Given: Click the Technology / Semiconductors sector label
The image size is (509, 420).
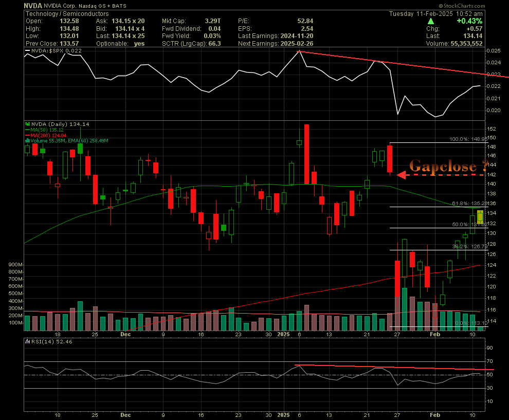Looking at the screenshot, I should coord(67,14).
